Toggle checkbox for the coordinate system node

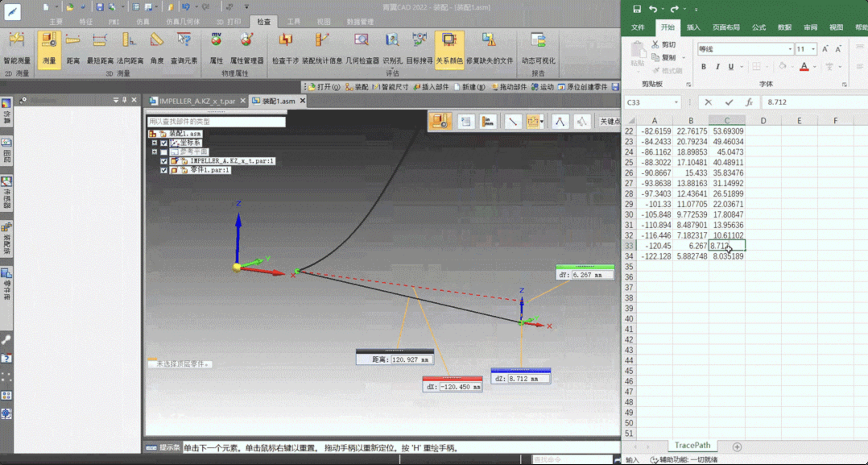point(164,143)
